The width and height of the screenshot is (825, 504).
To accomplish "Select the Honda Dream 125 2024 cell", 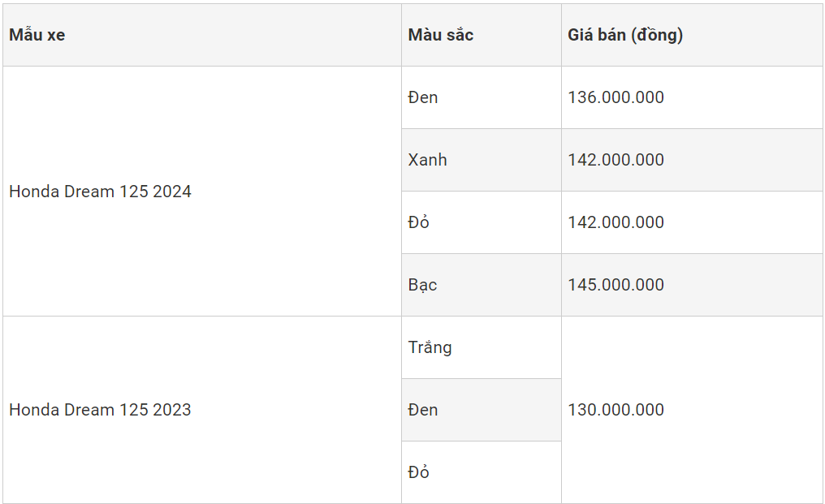I will coord(101,192).
